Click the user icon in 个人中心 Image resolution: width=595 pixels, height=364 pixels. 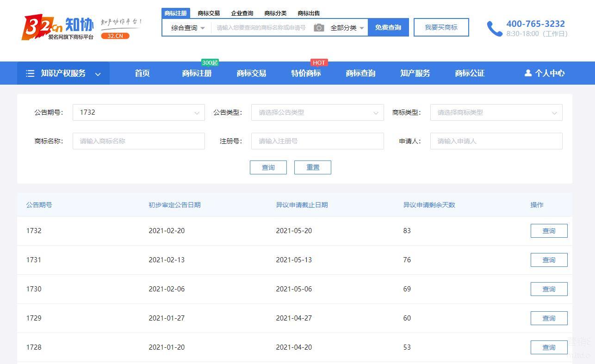tap(528, 73)
